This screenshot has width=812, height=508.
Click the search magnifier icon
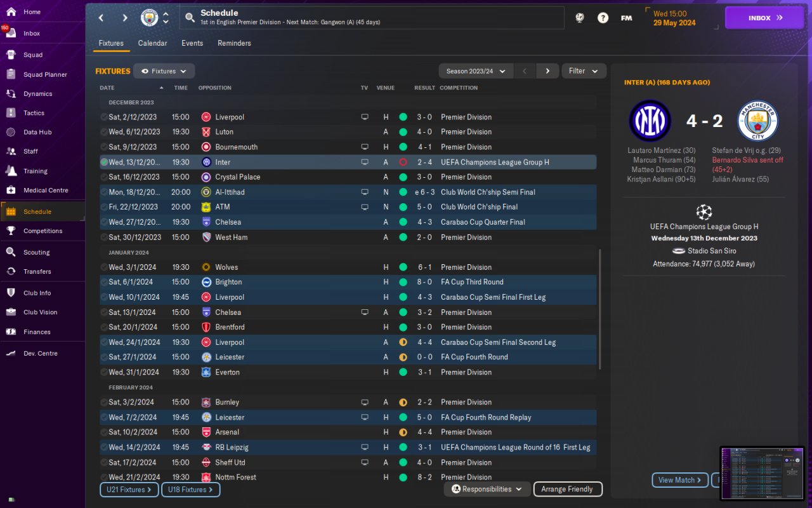pyautogui.click(x=190, y=18)
